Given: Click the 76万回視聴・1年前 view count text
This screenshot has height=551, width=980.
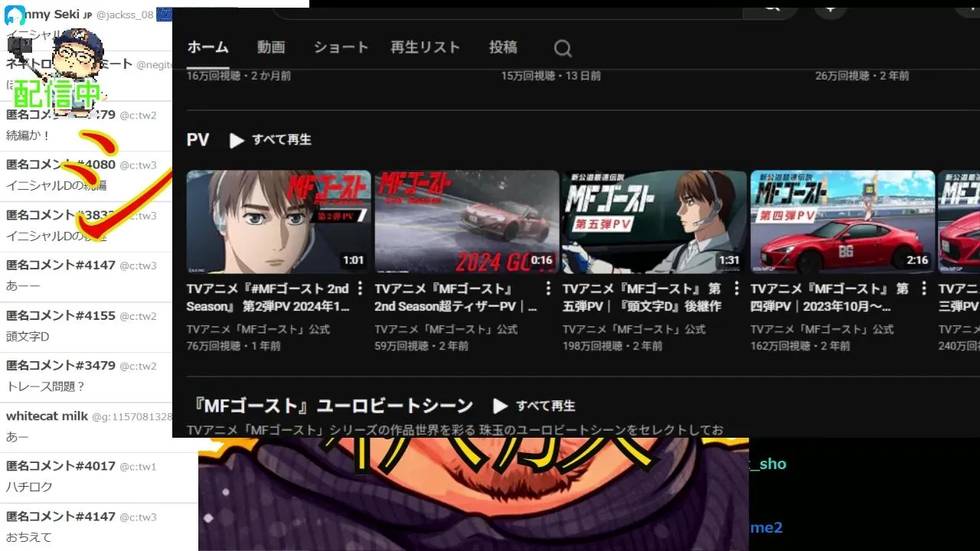Looking at the screenshot, I should click(x=234, y=346).
